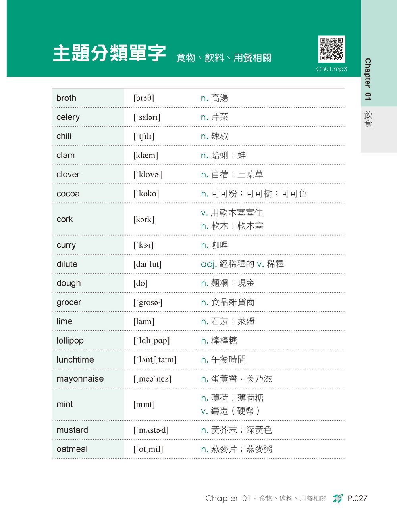Select the Chapter 01 side tab
The image size is (397, 532).
[x=368, y=79]
